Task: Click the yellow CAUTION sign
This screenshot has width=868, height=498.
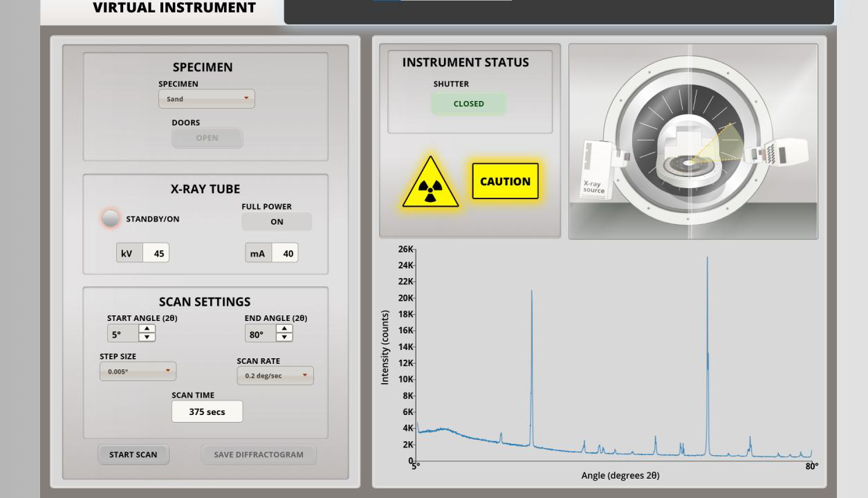Action: [x=505, y=181]
